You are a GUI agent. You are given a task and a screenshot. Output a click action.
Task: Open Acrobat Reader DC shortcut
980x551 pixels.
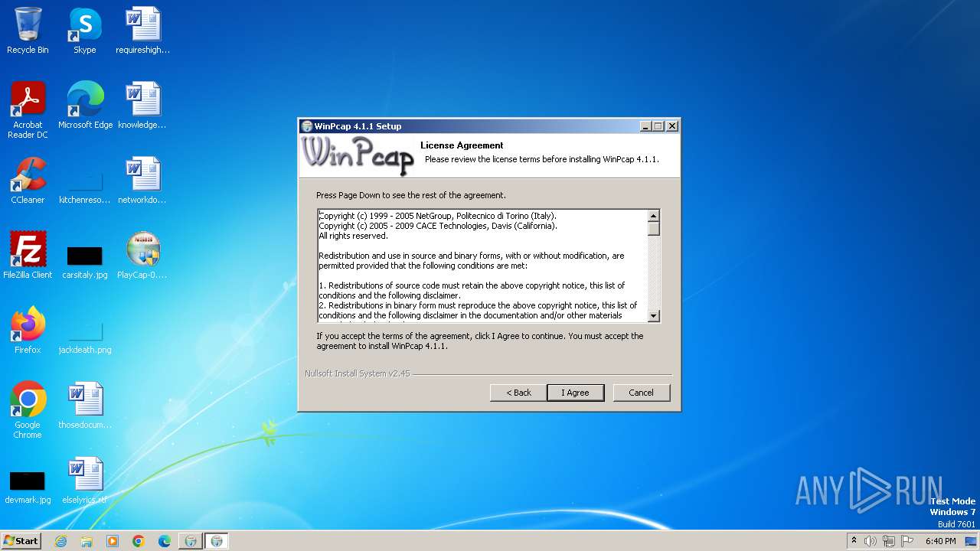pos(28,110)
